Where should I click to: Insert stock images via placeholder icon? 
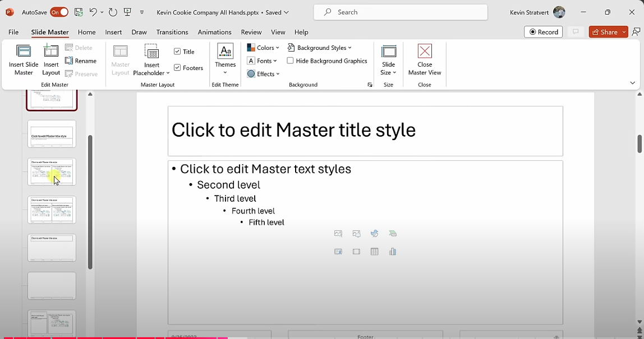click(338, 234)
